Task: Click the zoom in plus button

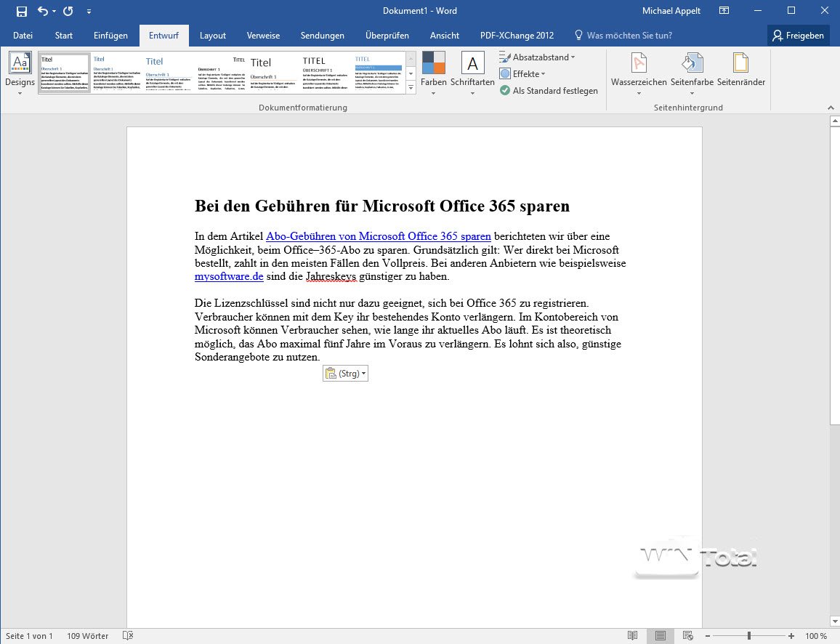Action: pyautogui.click(x=791, y=636)
